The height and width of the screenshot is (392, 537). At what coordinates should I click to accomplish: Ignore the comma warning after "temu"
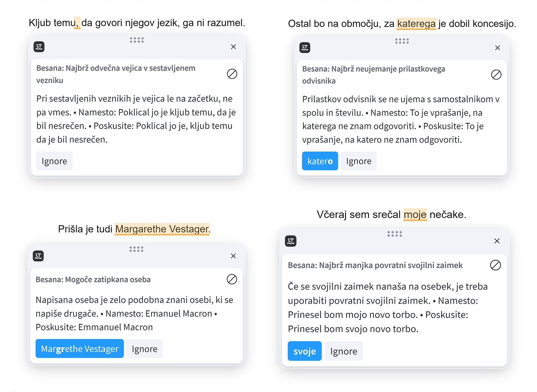[x=54, y=161]
